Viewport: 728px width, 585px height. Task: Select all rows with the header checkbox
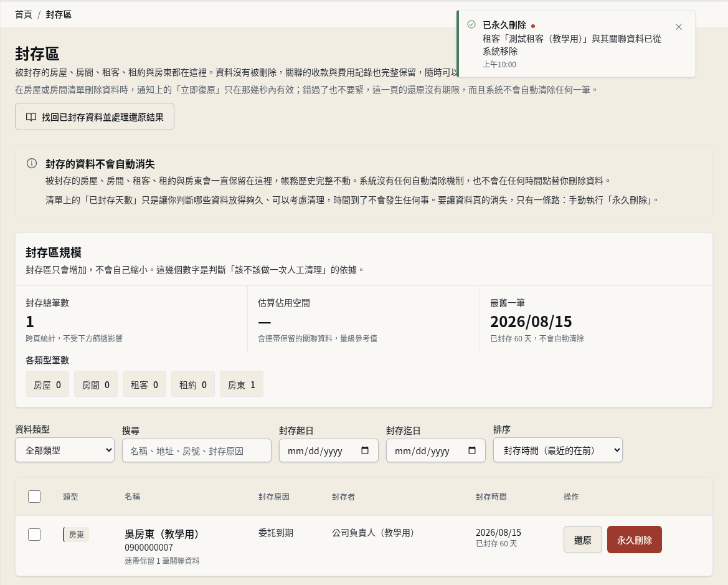(x=34, y=497)
